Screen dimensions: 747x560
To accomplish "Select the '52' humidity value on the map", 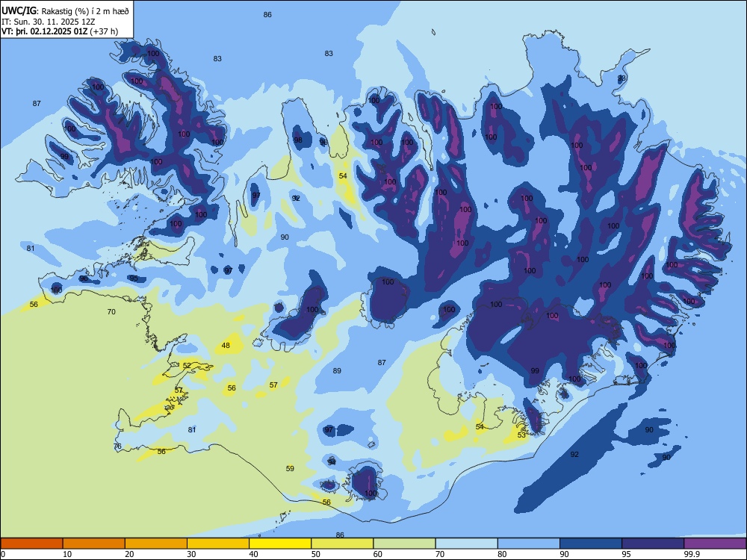I will (187, 365).
